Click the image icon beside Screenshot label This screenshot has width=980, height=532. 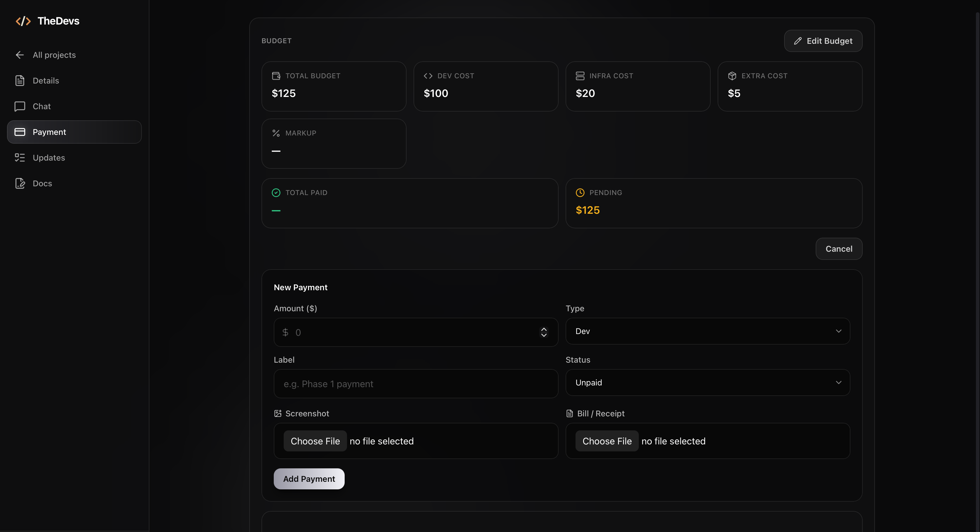click(278, 413)
